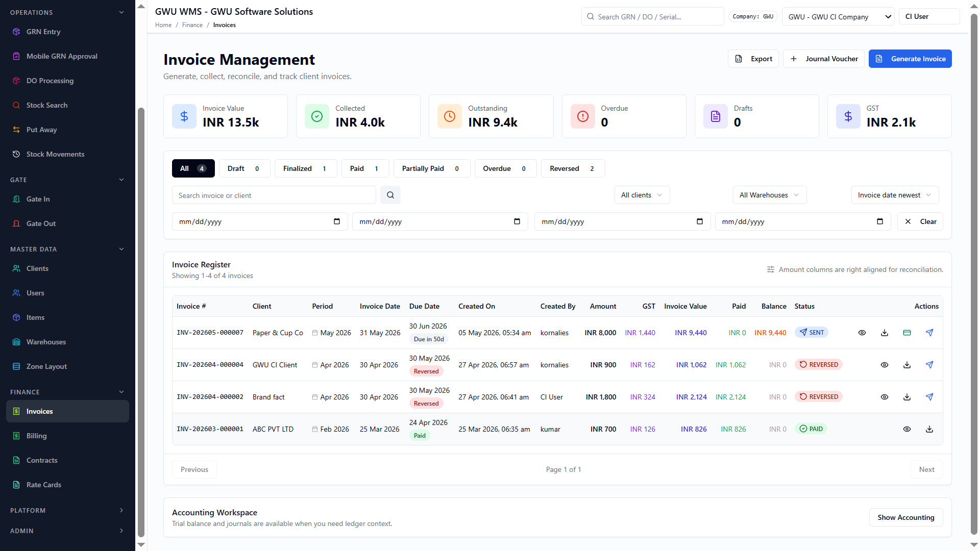980x551 pixels.
Task: Click the Next page button
Action: pyautogui.click(x=927, y=469)
